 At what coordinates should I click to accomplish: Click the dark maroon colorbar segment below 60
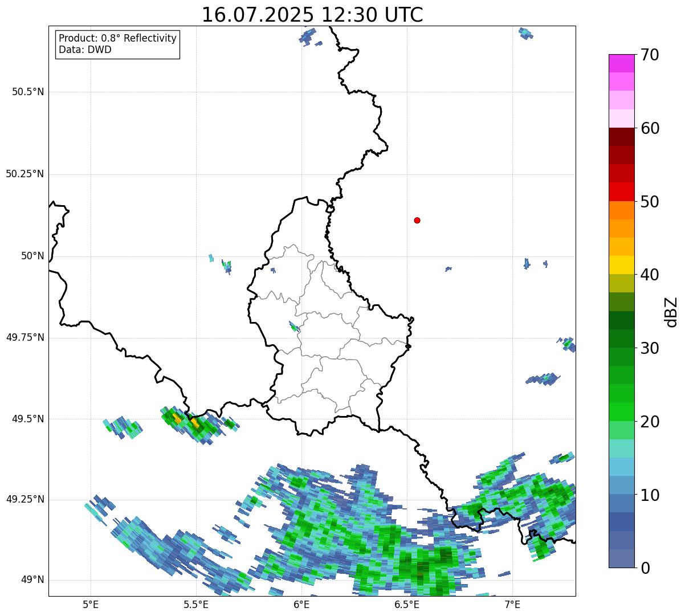click(621, 137)
